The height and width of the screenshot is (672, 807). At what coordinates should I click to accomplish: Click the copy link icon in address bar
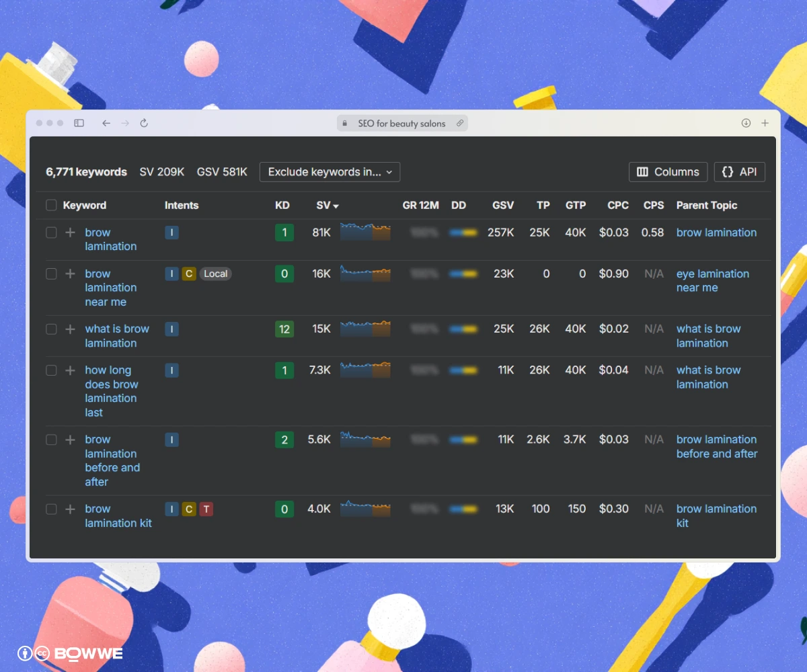coord(460,123)
